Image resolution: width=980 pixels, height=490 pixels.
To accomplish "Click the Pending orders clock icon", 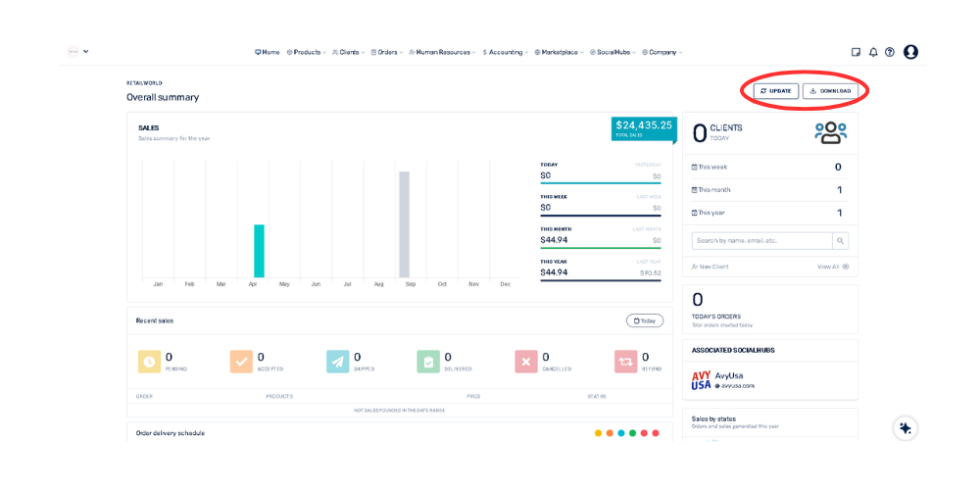I will coord(149,362).
